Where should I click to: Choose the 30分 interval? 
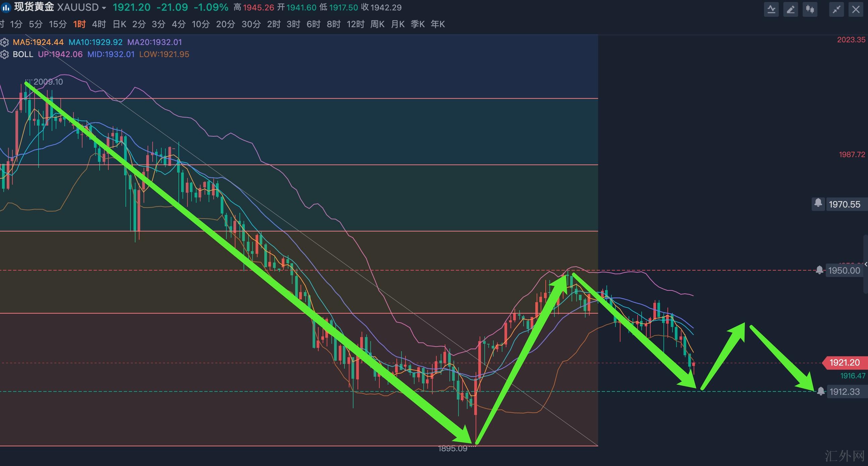(251, 24)
